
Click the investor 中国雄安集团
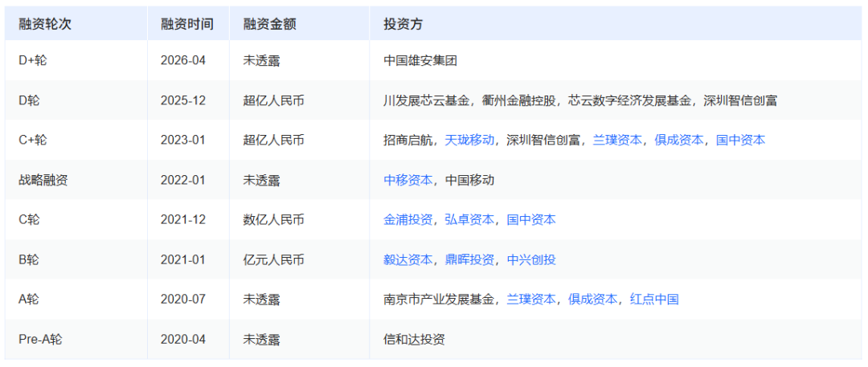(420, 60)
